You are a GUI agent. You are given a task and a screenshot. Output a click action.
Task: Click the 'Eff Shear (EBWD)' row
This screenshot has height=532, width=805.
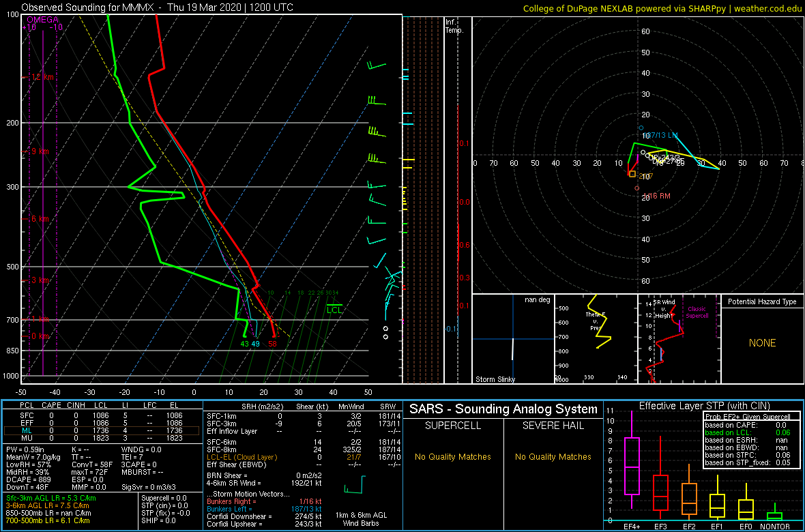302,464
